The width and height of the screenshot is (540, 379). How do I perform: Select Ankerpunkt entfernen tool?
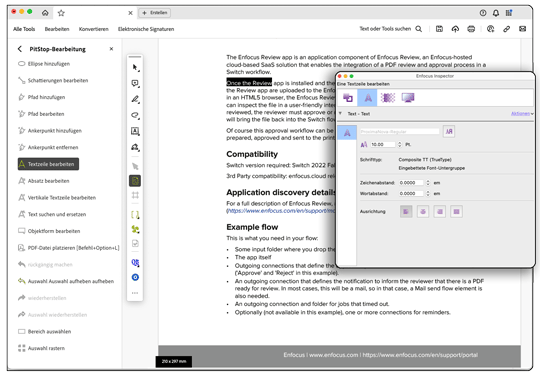click(48, 147)
